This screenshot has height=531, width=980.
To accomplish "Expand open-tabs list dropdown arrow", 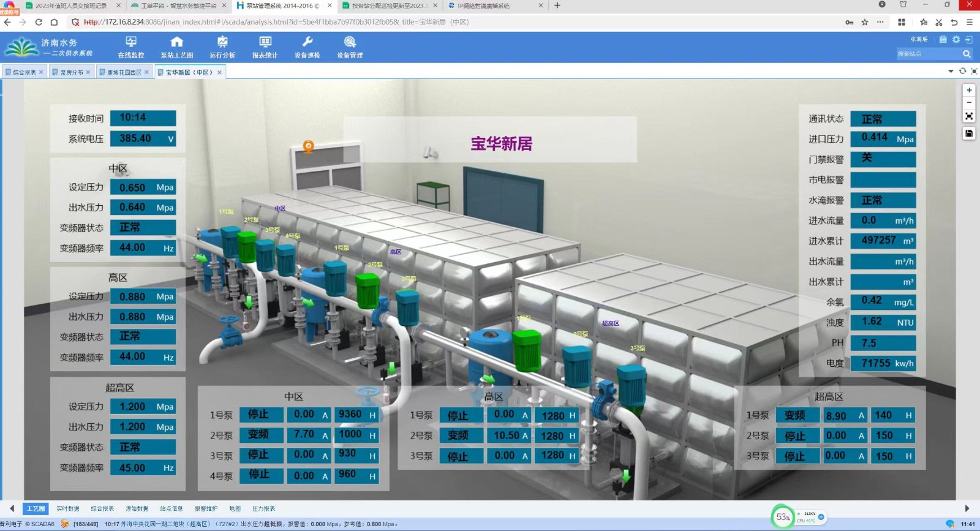I will tap(951, 71).
